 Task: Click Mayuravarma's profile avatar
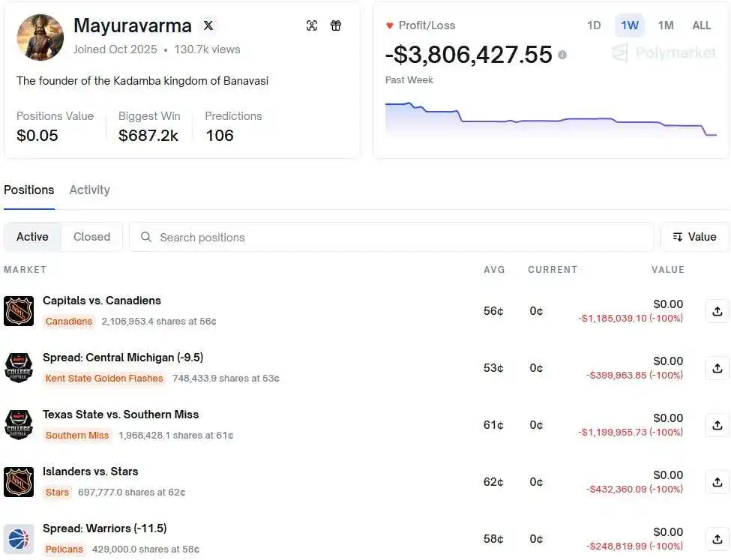point(40,37)
